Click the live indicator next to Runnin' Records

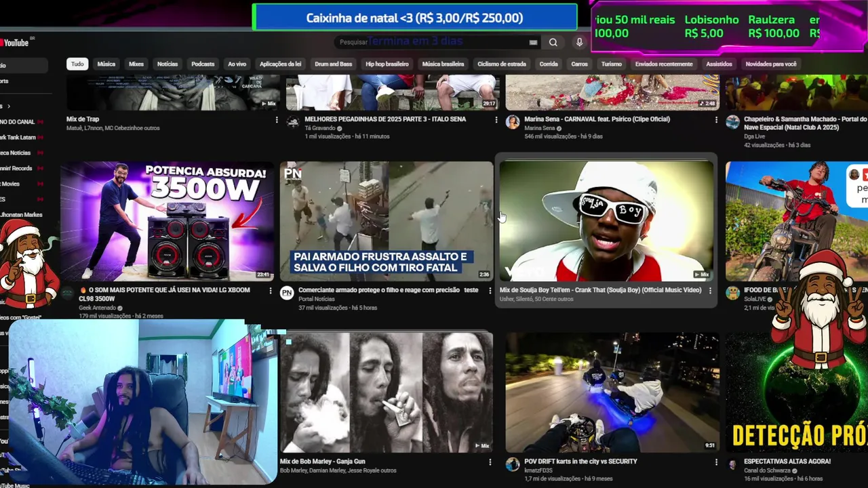(39, 168)
